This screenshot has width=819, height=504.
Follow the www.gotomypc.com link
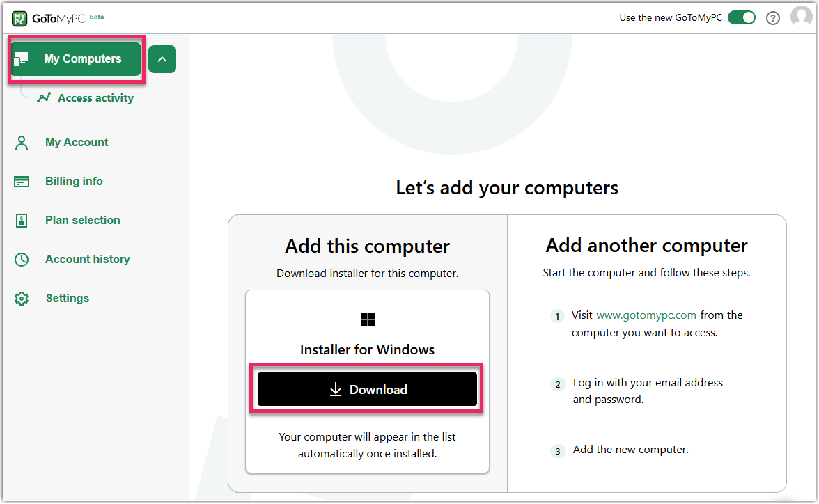point(646,315)
